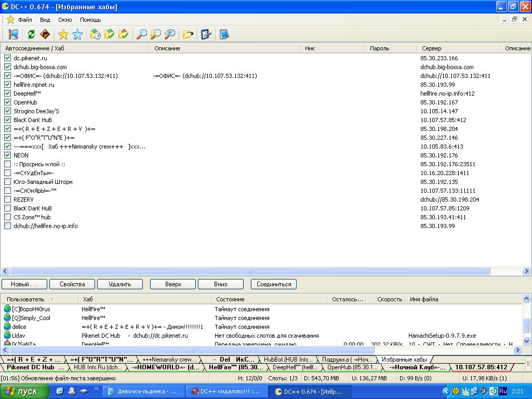Click the Public Hubs toolbar icon
This screenshot has width=532, height=399.
coord(14,34)
